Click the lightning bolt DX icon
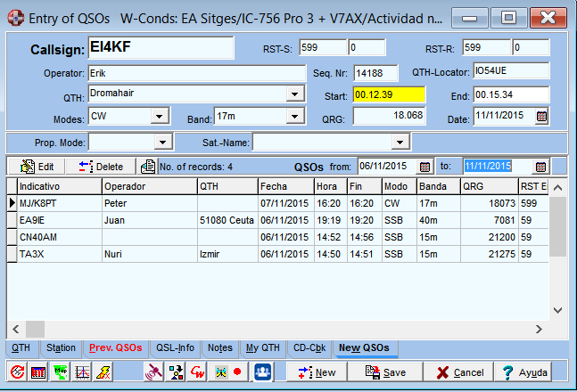The height and width of the screenshot is (392, 577). click(x=103, y=372)
